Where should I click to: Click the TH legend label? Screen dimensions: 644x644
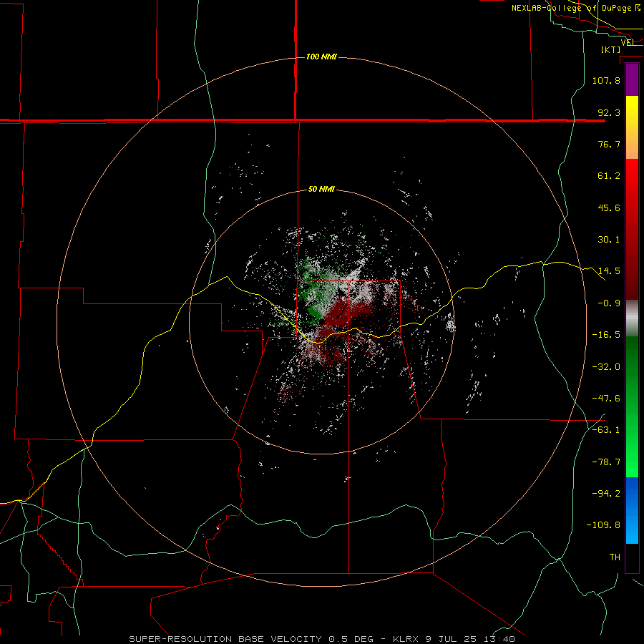(x=615, y=557)
